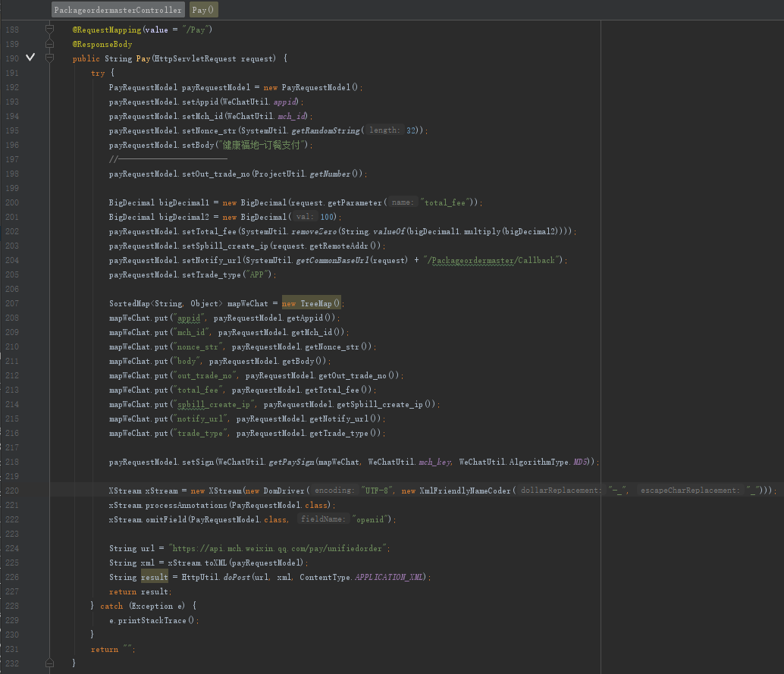Click the MD5 constant on line 218

pyautogui.click(x=581, y=462)
